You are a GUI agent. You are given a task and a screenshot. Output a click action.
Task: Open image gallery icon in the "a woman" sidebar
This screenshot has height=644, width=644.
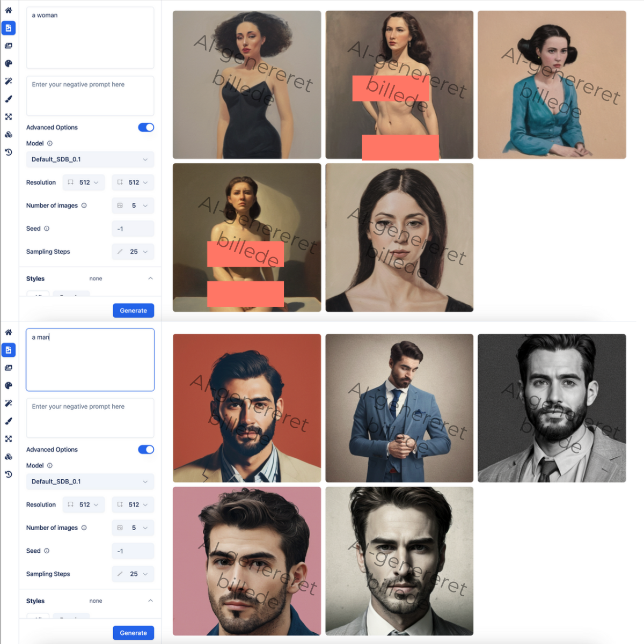(x=9, y=46)
